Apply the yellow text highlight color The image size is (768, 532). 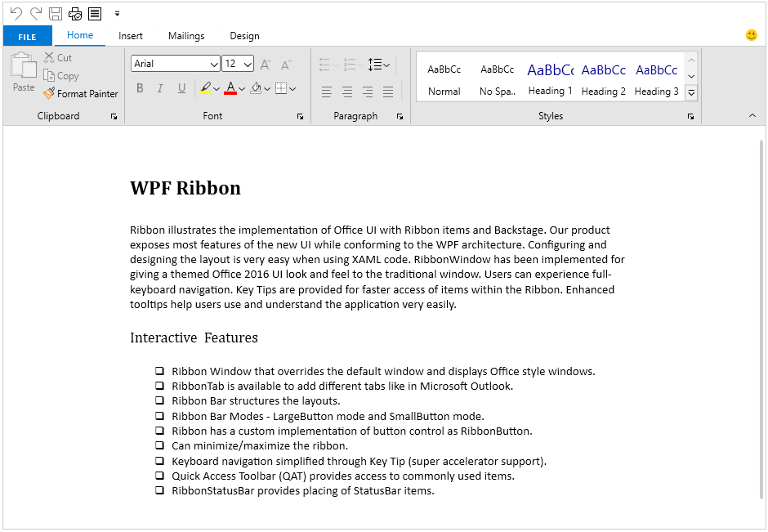(205, 88)
